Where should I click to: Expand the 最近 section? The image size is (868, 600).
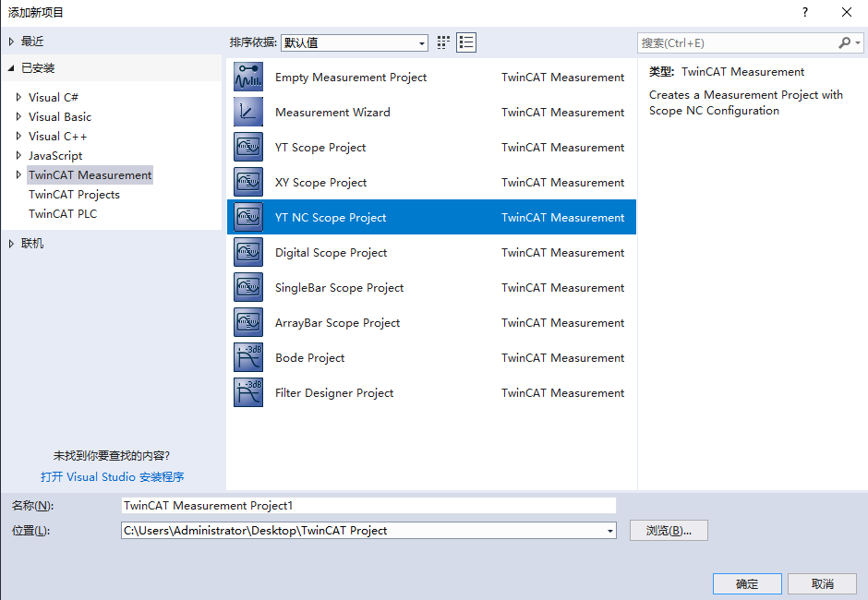11,42
